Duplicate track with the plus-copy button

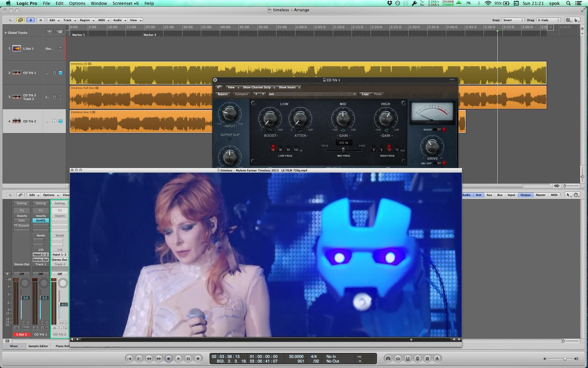click(60, 32)
